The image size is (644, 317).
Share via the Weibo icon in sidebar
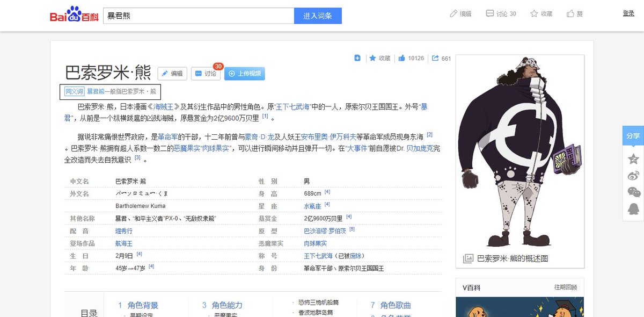click(x=633, y=176)
